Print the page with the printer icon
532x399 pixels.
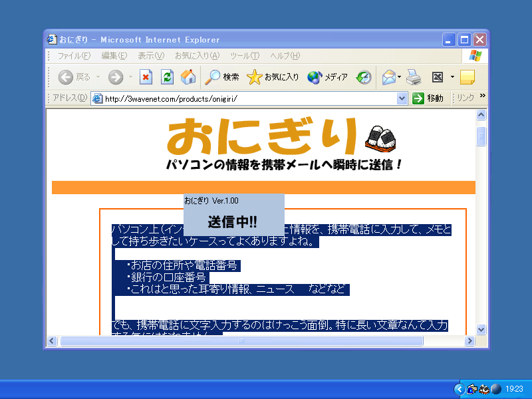pos(414,77)
